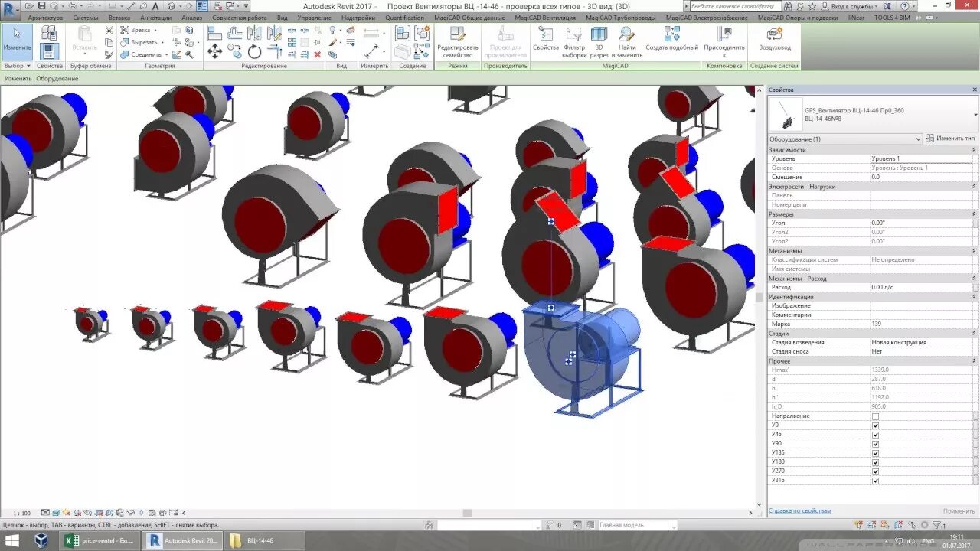This screenshot has width=980, height=551.
Task: Click the text A icon in quick access toolbar
Action: tap(155, 6)
